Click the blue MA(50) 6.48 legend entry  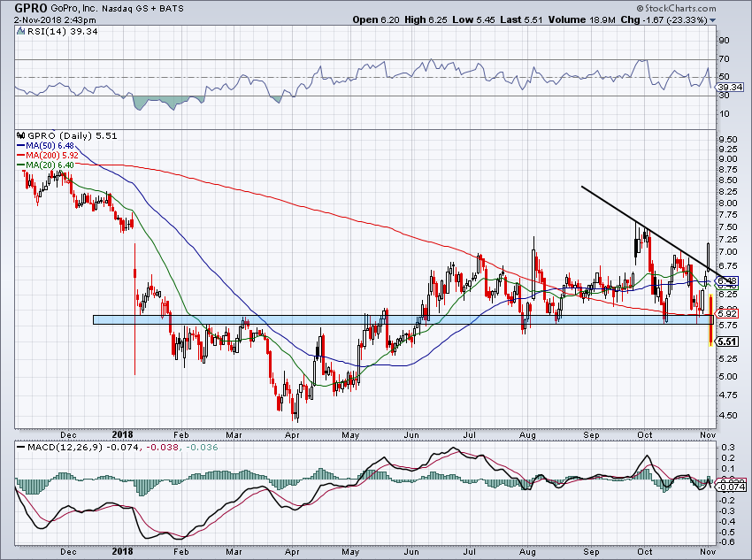pos(45,146)
